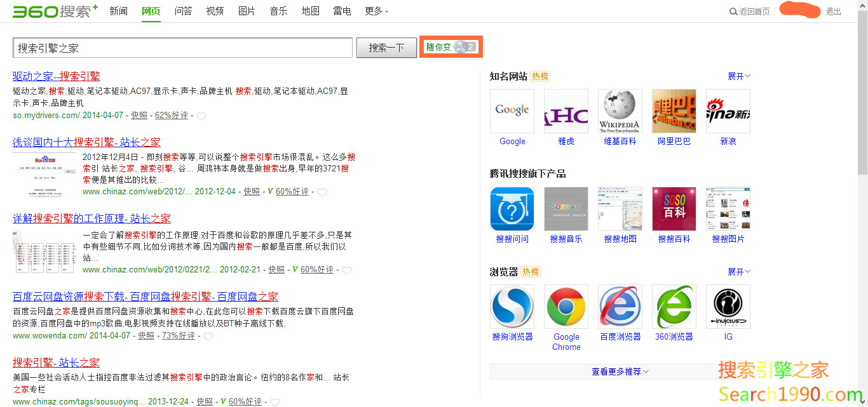This screenshot has width=868, height=407.
Task: Open the 百度云网盘资源搜索下载 result link
Action: [x=146, y=297]
